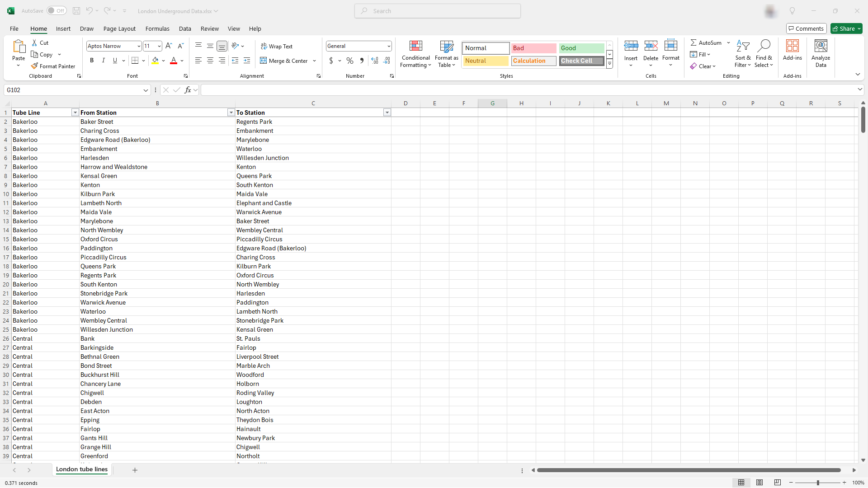Open the Comments pane button
Image resolution: width=868 pixels, height=488 pixels.
pos(806,28)
